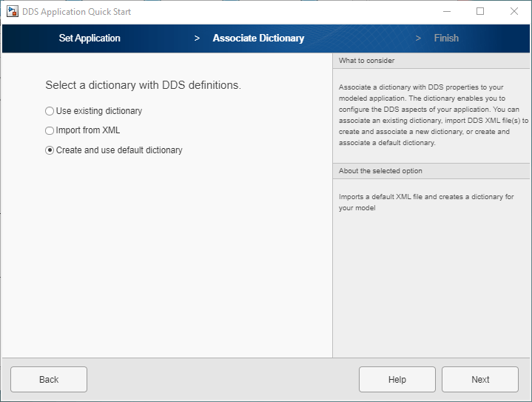Click the Select a dictionary heading text
The height and width of the screenshot is (402, 532).
pos(143,85)
